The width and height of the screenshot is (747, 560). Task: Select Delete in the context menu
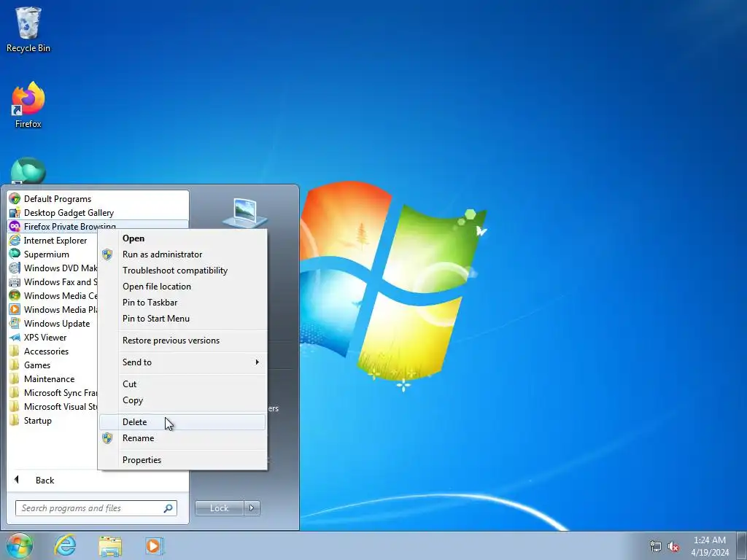(x=182, y=422)
